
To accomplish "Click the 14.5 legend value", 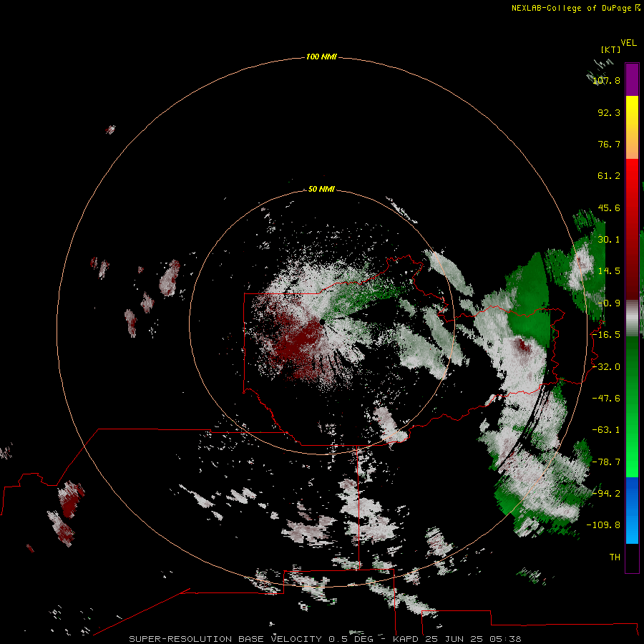I will tap(609, 271).
